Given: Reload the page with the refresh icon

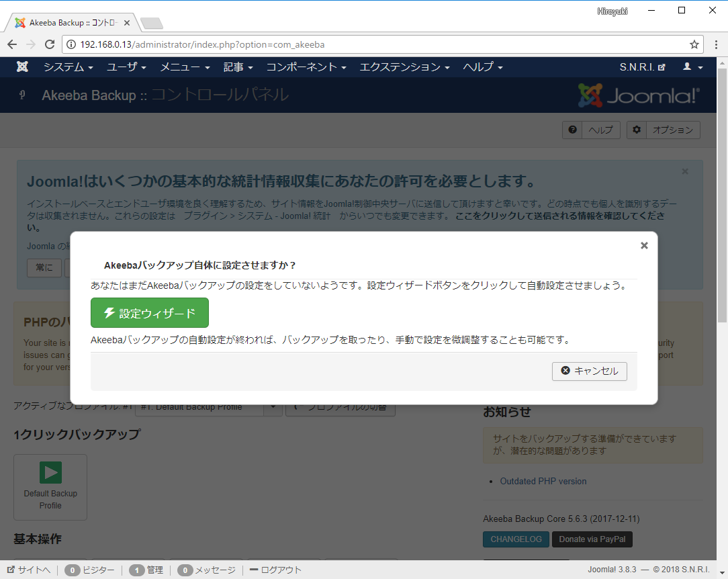Looking at the screenshot, I should click(50, 44).
